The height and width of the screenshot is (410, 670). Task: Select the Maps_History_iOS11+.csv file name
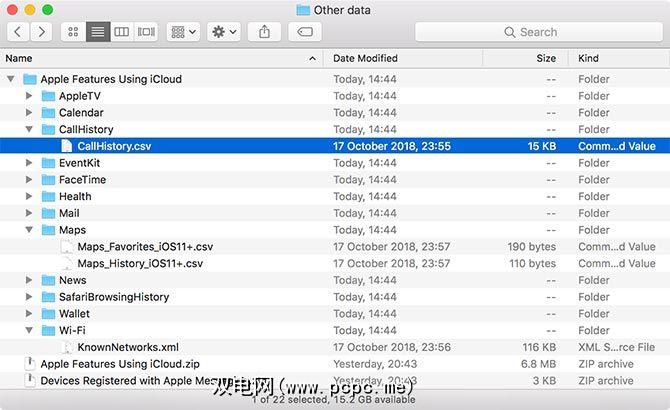tap(140, 264)
